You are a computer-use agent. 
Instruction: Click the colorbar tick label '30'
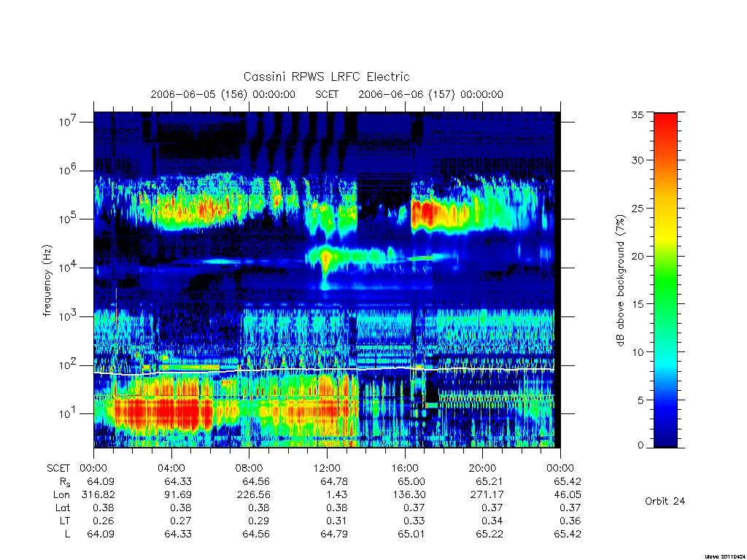pyautogui.click(x=638, y=160)
